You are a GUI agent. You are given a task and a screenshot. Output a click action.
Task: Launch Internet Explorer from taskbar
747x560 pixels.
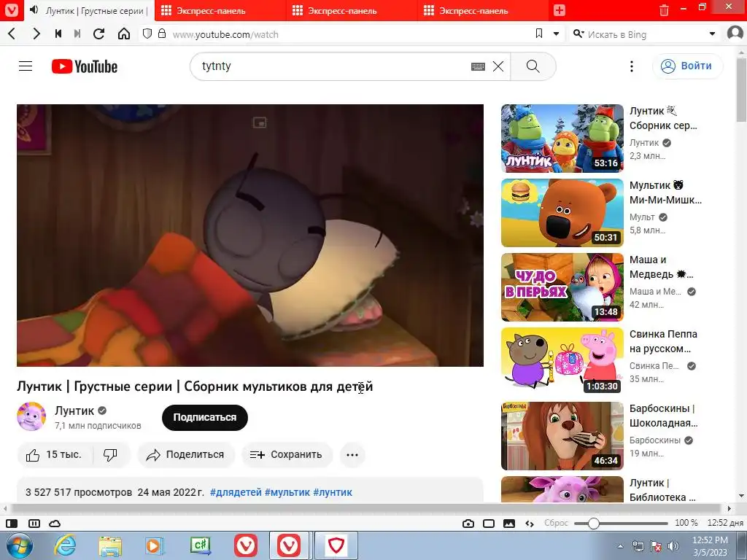[x=65, y=545]
